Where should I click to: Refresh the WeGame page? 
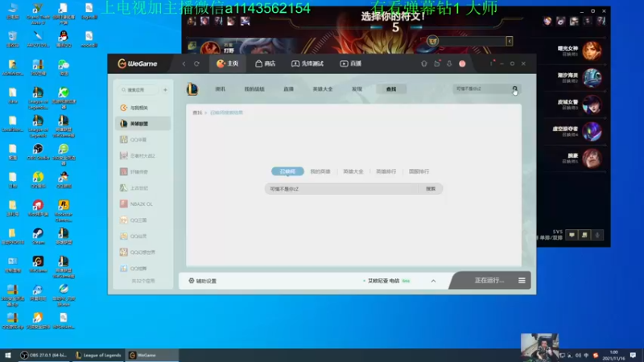click(196, 64)
